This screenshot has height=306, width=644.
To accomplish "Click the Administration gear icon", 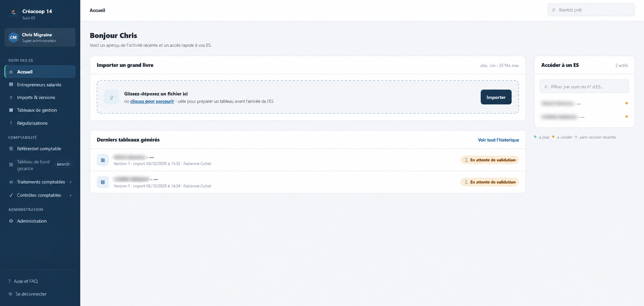I will coord(11,221).
